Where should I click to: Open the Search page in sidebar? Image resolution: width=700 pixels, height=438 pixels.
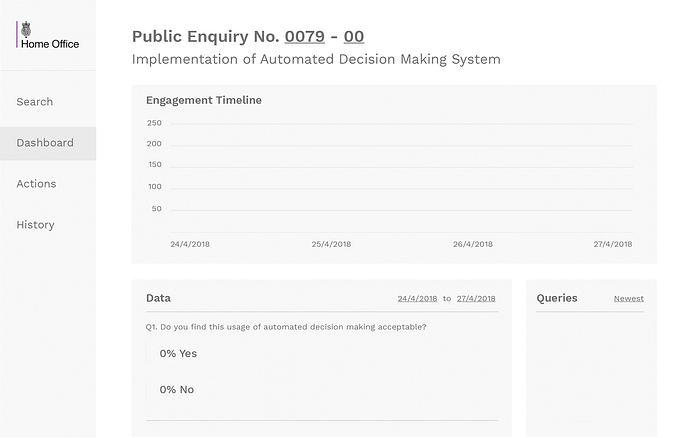tap(35, 102)
